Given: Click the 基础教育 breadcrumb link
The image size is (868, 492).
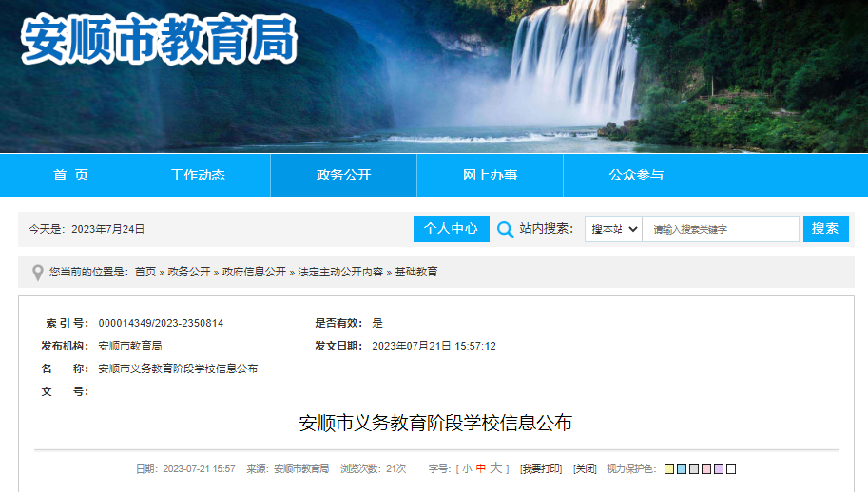Looking at the screenshot, I should coord(416,272).
